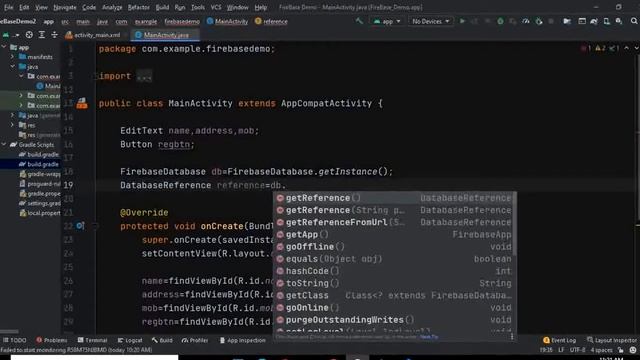
Task: Expand the res folder in project tree
Action: pos(12,125)
